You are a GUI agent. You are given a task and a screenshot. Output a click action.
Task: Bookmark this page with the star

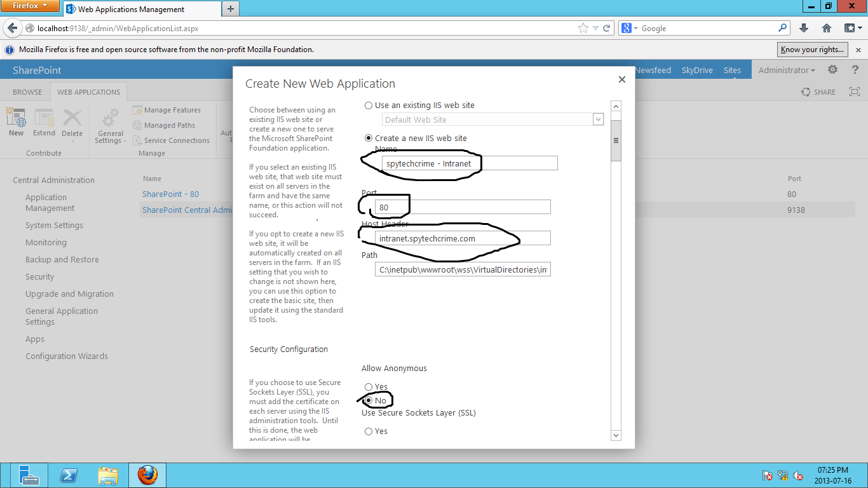[583, 28]
